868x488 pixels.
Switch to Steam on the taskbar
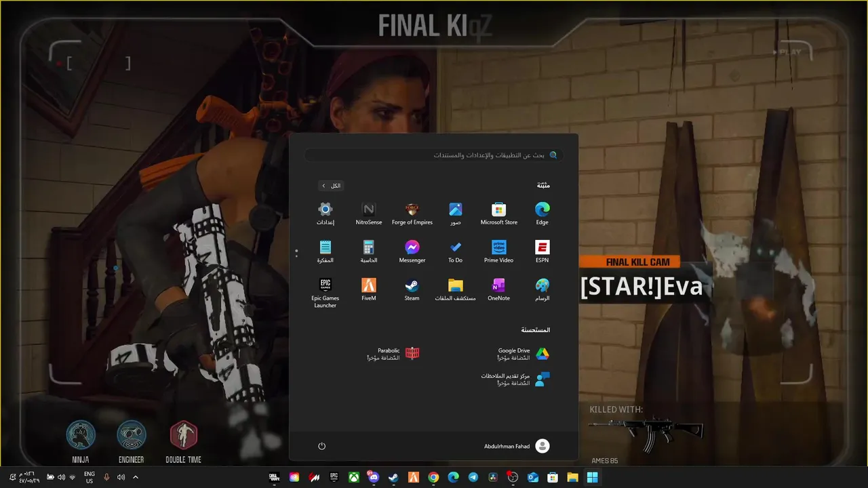[x=393, y=477]
